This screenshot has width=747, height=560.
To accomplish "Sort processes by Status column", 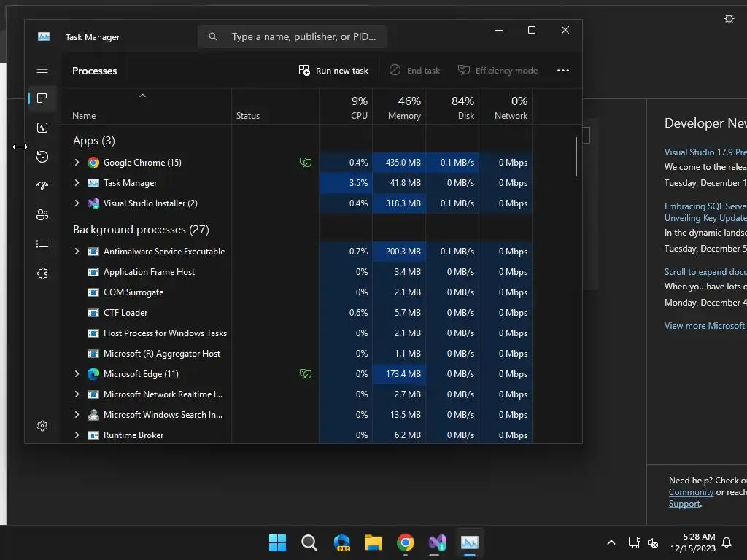I will tap(275, 106).
